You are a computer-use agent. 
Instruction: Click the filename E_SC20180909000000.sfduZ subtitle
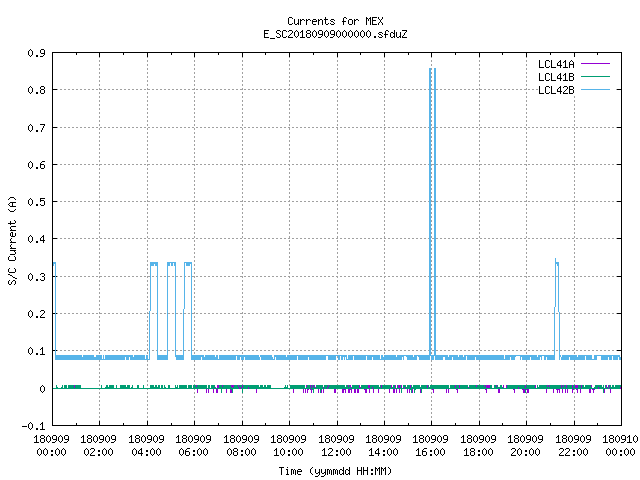pyautogui.click(x=335, y=34)
